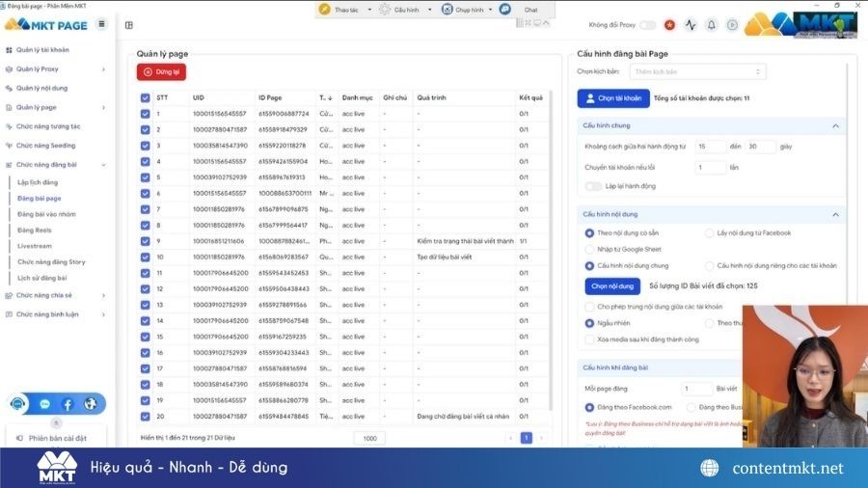Image resolution: width=868 pixels, height=488 pixels.
Task: Click the Facebook icon in sidebar
Action: point(68,404)
